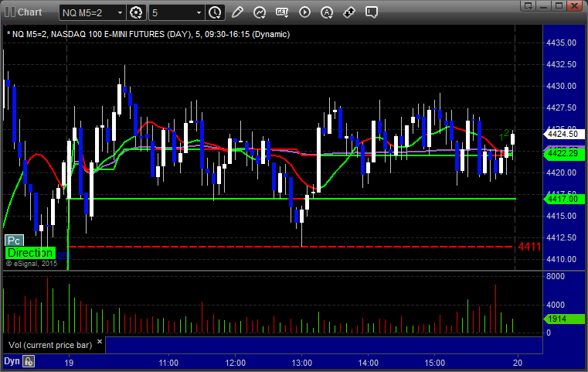Toggle the time lock icon beside Dyn
Screen dimensions: 588x372
[29, 361]
